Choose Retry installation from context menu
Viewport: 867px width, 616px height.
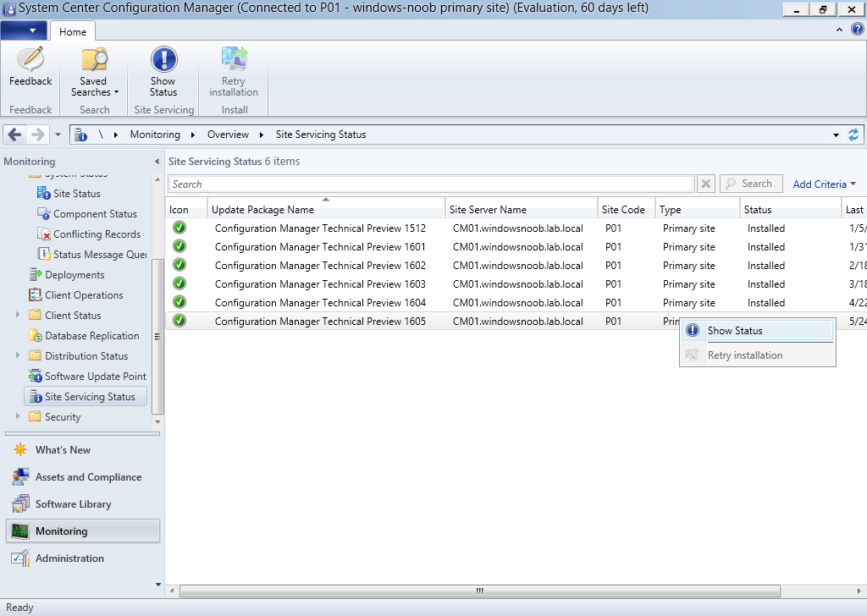coord(758,355)
